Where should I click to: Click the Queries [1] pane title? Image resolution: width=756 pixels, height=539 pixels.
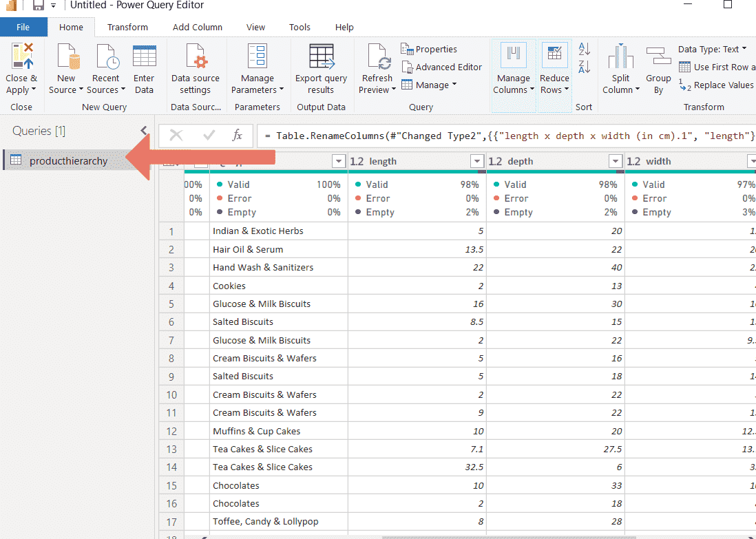click(39, 131)
